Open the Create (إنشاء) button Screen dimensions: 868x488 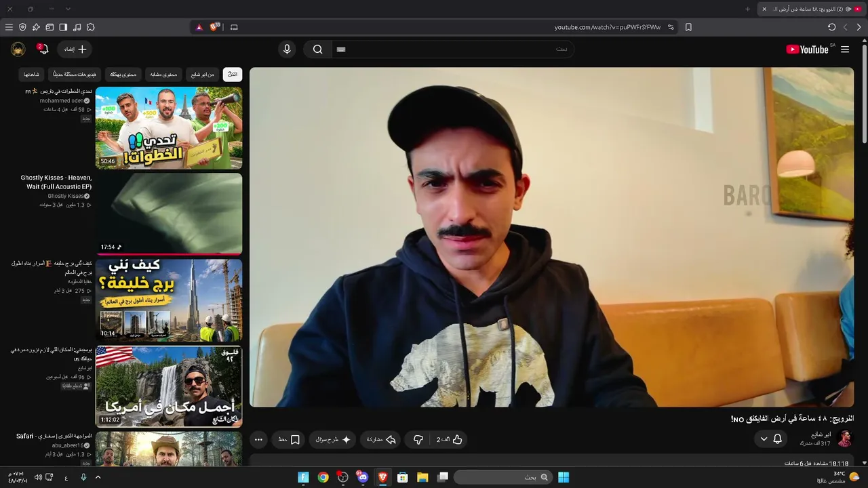click(x=75, y=49)
